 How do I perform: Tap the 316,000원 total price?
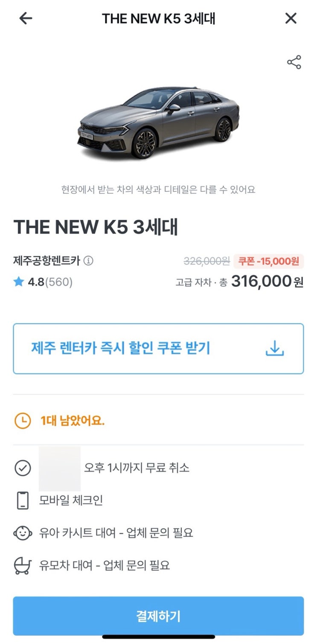click(x=267, y=282)
